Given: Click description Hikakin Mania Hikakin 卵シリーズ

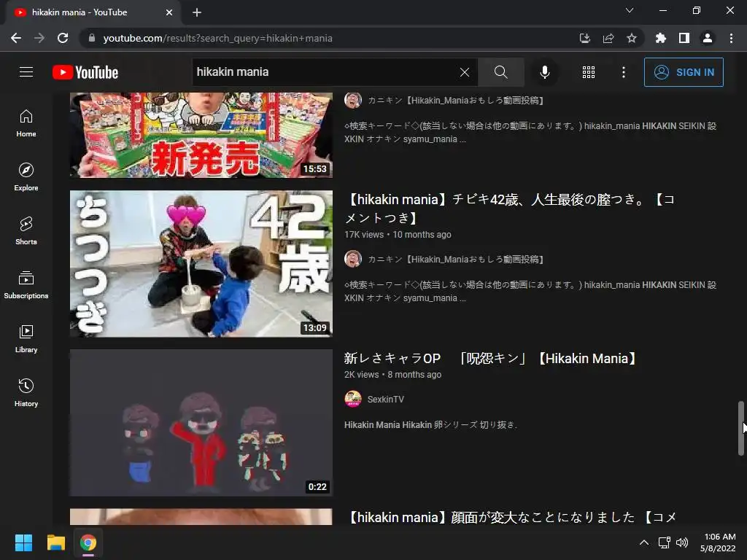Looking at the screenshot, I should [430, 425].
